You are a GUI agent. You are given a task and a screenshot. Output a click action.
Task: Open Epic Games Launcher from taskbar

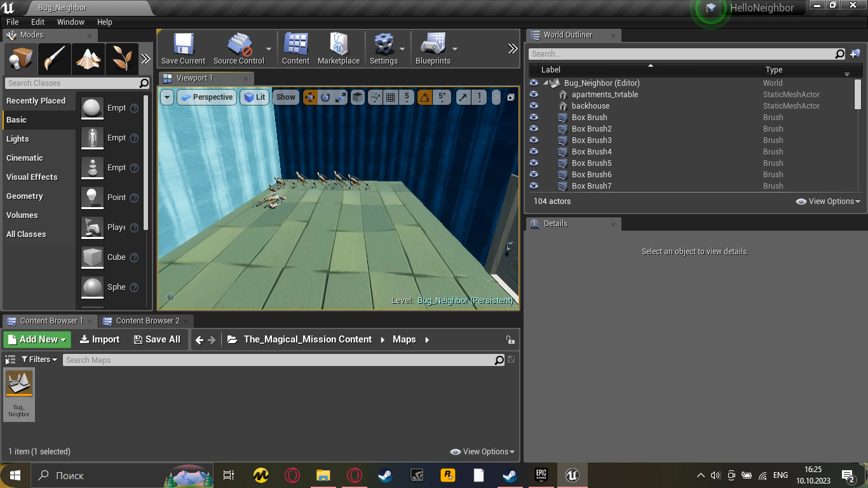click(541, 475)
